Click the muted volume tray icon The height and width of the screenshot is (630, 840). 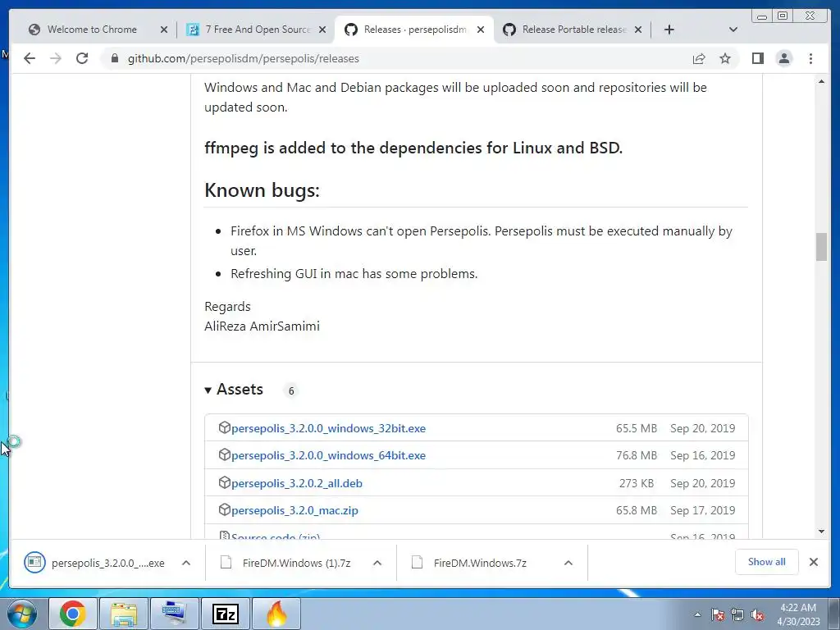click(x=757, y=614)
